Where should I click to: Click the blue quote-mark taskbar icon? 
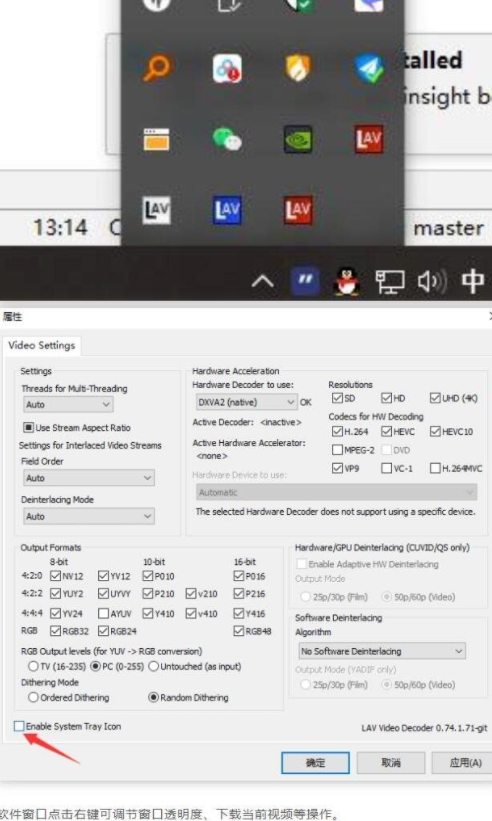pyautogui.click(x=305, y=280)
